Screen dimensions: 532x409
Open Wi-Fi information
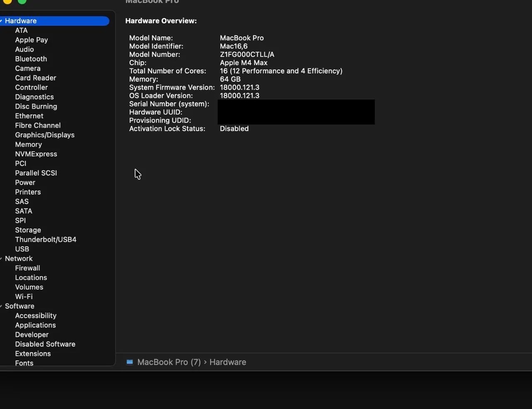click(x=24, y=297)
